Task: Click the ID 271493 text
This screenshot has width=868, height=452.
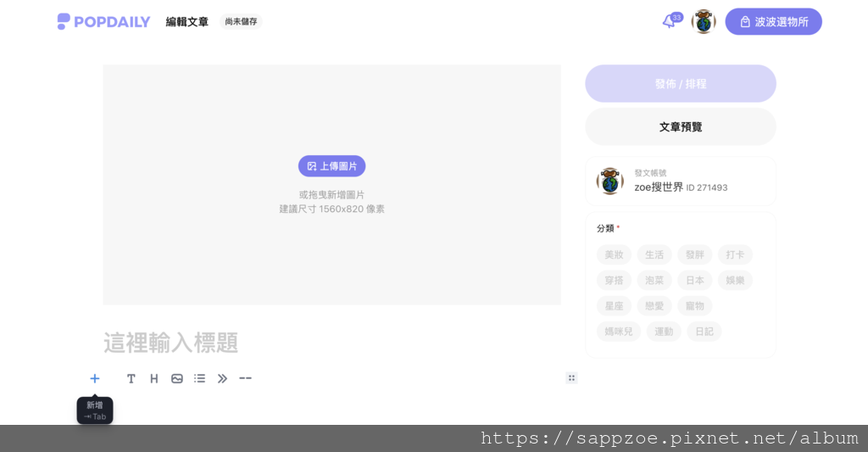Action: 707,187
